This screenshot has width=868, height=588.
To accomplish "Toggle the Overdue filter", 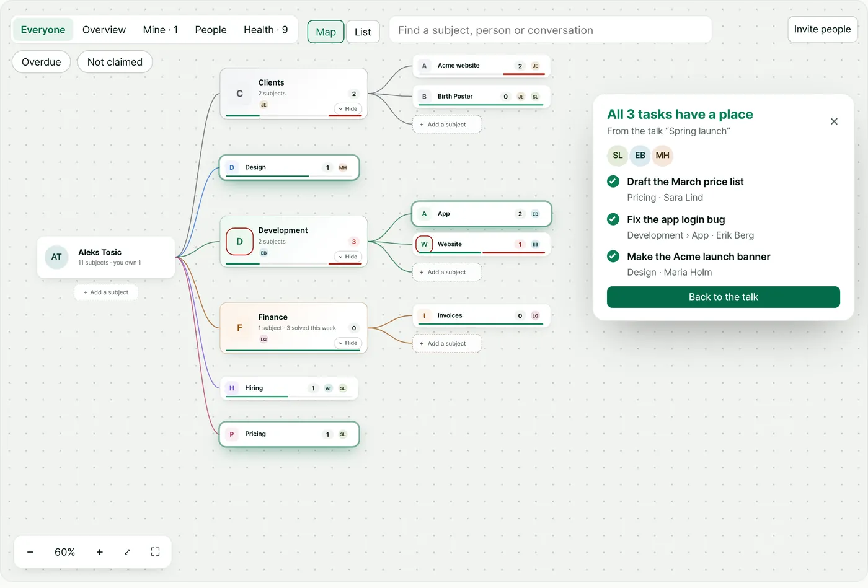I will pos(42,62).
